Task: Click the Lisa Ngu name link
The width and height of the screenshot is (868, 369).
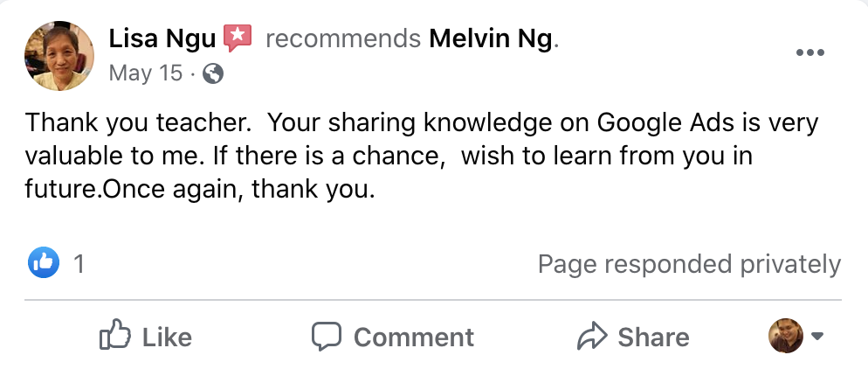Action: 162,39
